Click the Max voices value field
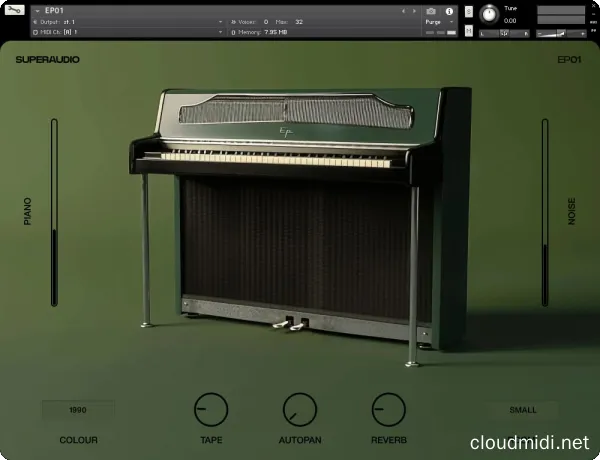The width and height of the screenshot is (600, 460). 300,21
